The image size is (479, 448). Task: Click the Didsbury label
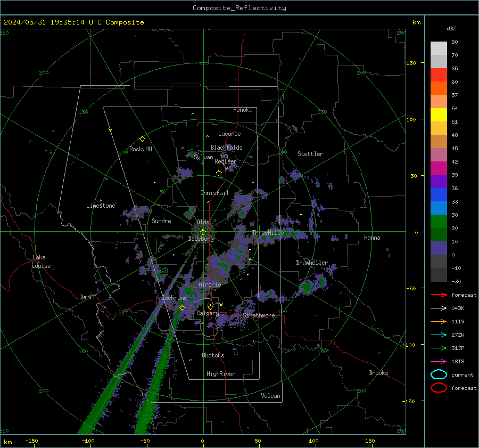click(201, 239)
